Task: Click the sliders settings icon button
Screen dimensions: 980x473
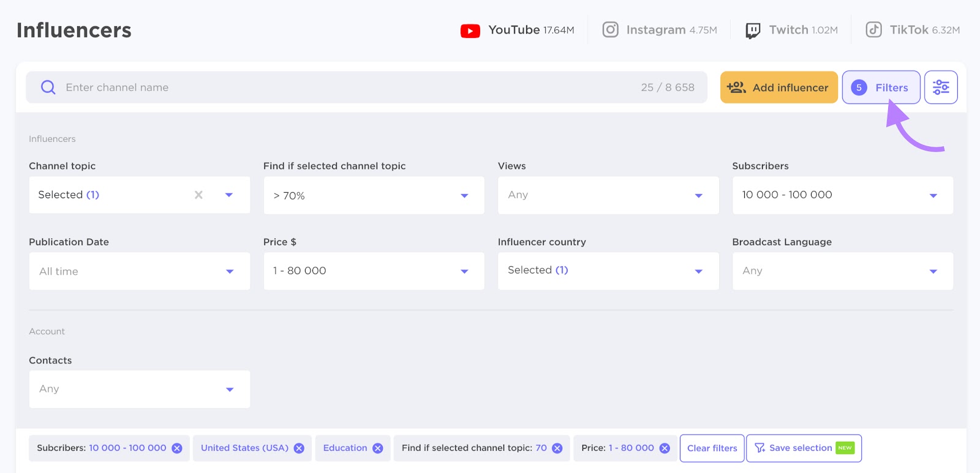Action: tap(940, 88)
